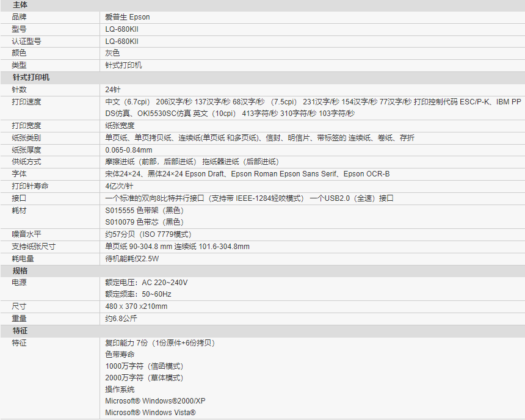Select the value 0.065-0.84mm
This screenshot has width=525, height=420.
129,150
